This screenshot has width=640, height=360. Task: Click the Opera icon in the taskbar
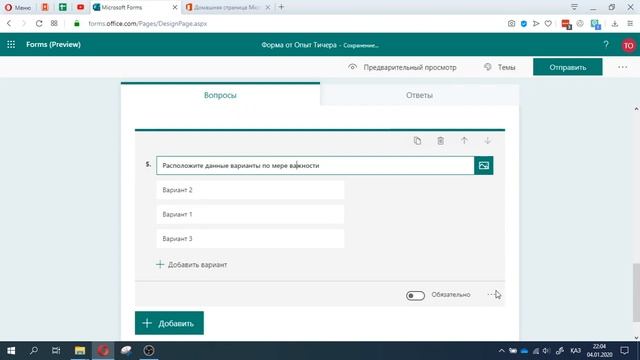click(103, 351)
